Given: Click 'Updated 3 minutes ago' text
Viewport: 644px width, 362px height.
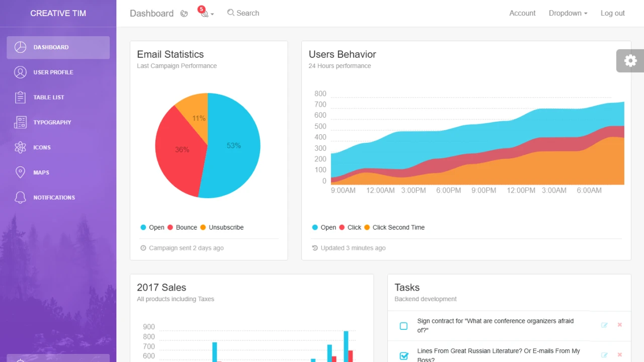Looking at the screenshot, I should click(353, 248).
